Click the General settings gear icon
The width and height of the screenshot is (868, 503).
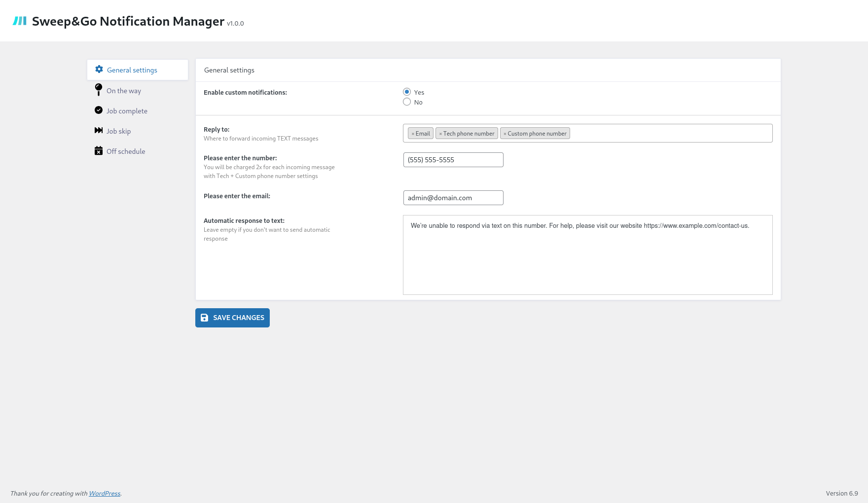[99, 70]
